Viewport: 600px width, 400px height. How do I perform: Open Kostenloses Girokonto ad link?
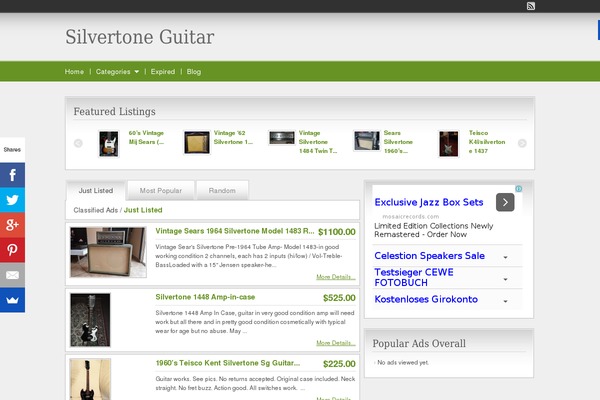click(x=426, y=299)
